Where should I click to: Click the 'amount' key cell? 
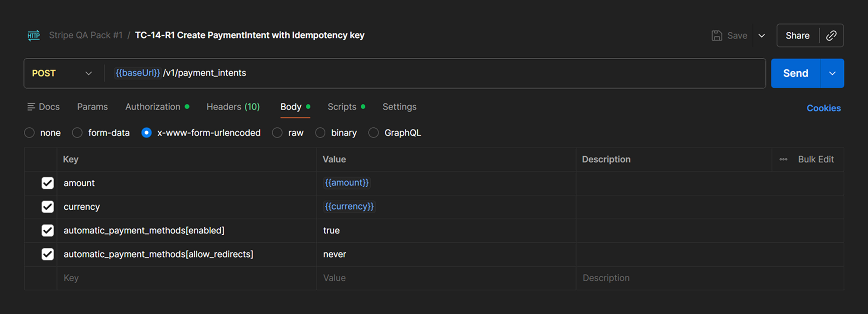point(186,183)
